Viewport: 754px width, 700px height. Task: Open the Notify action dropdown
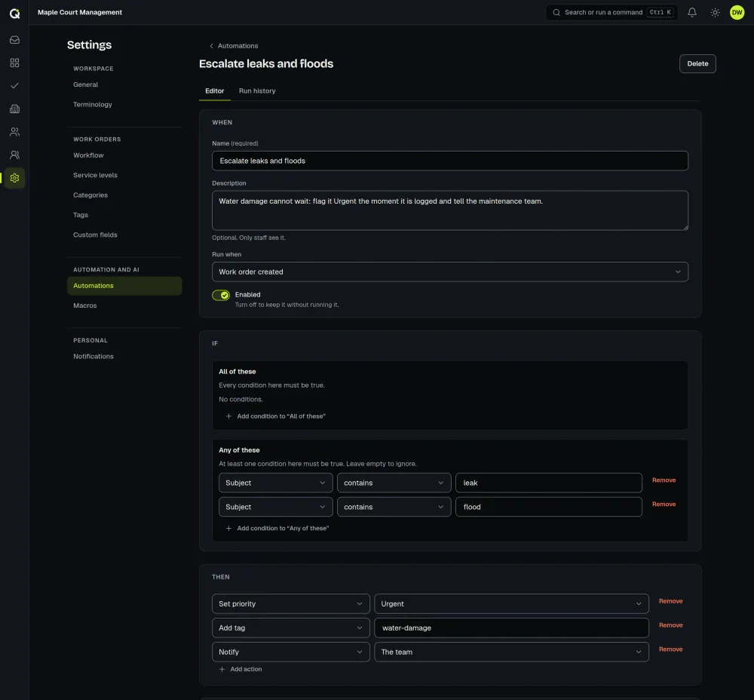click(290, 652)
